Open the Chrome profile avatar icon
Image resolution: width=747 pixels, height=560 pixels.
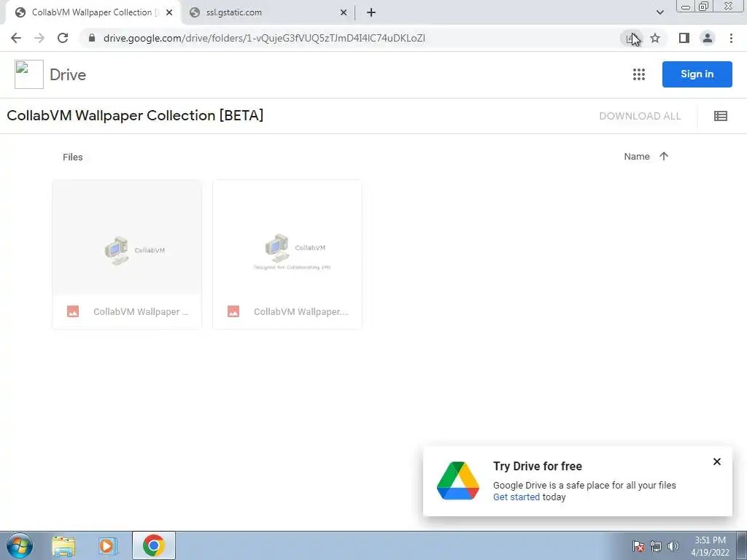point(708,38)
